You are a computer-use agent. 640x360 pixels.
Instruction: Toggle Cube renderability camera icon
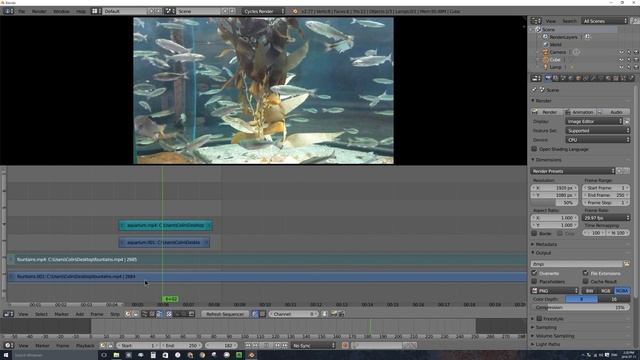pos(636,60)
